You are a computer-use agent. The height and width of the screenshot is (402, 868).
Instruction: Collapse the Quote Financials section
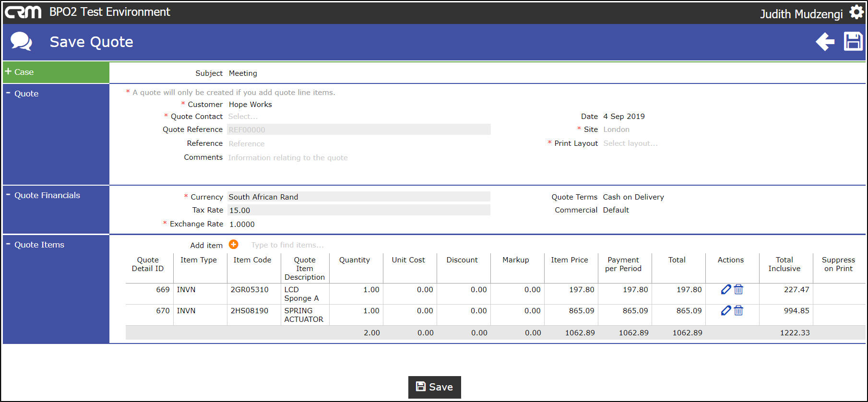(56, 195)
